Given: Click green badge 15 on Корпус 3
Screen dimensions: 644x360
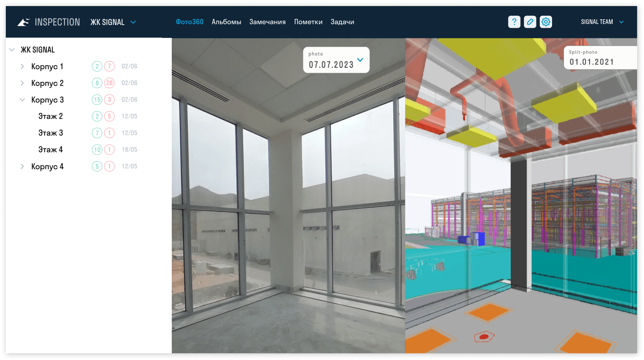Looking at the screenshot, I should point(97,100).
